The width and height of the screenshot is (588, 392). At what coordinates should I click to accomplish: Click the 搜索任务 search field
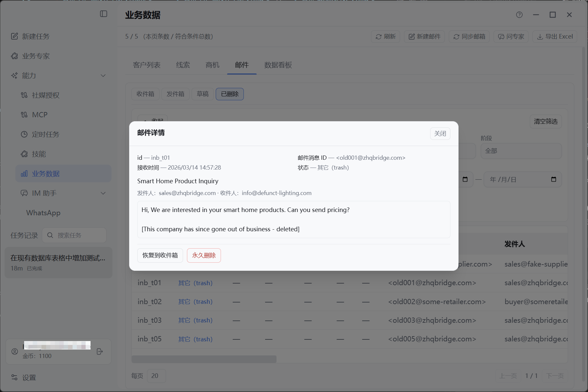(74, 235)
